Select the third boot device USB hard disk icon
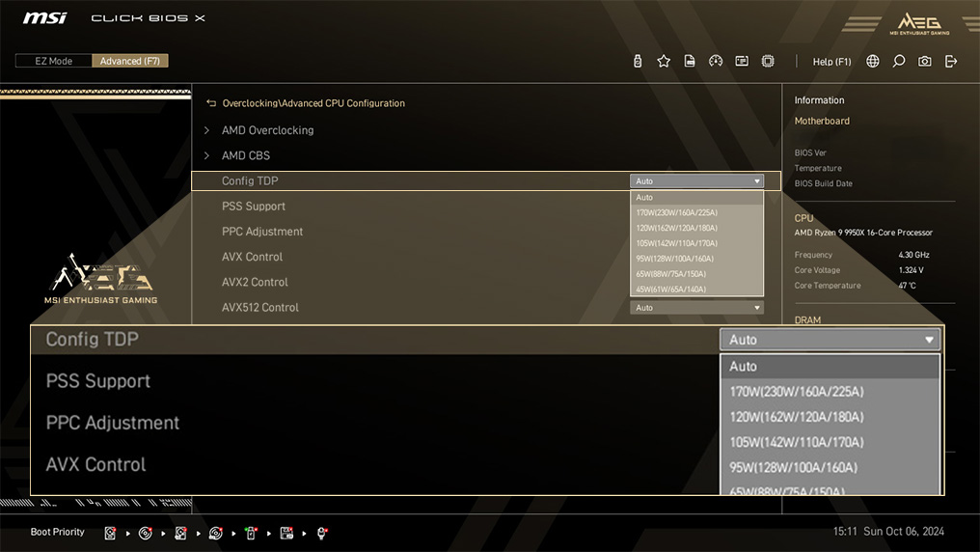 tap(180, 533)
